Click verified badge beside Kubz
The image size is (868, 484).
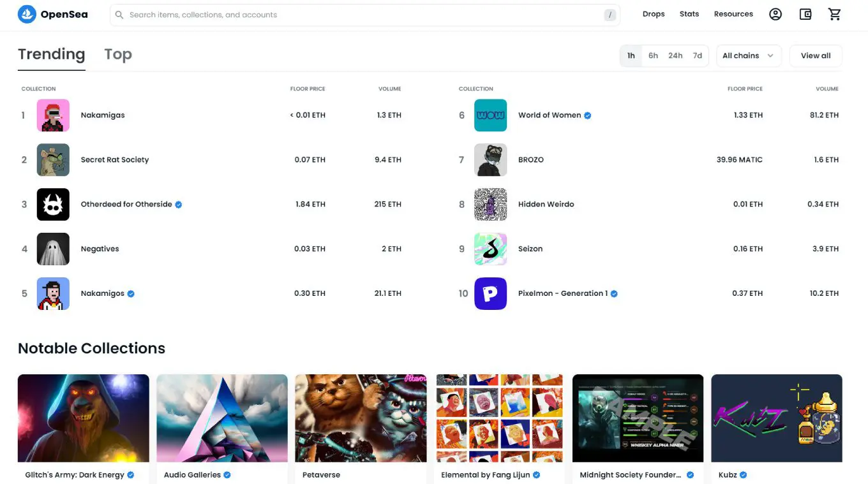744,475
